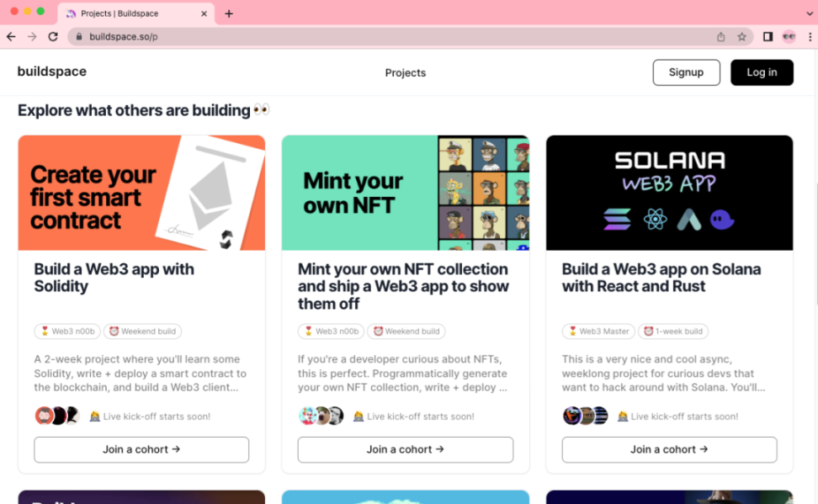Close the Projects | Buildspace tab
Viewport: 818px width, 504px height.
tap(204, 13)
